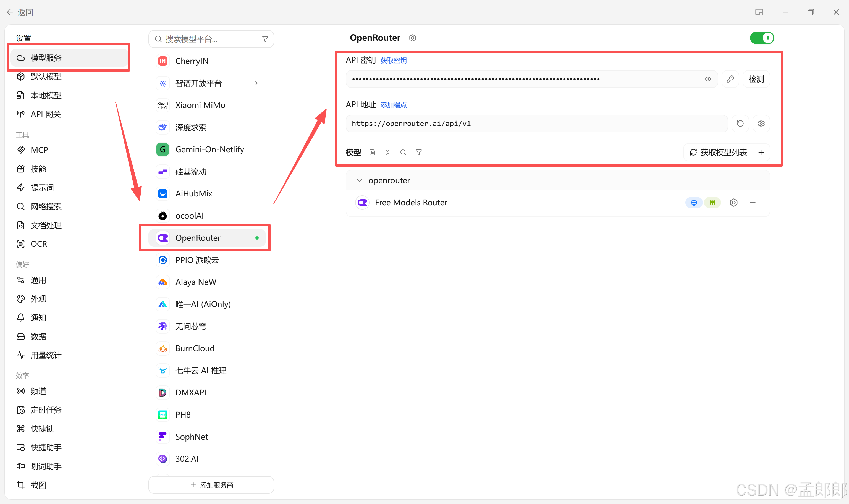Select the ocoolAI provider
The height and width of the screenshot is (504, 849).
click(207, 216)
